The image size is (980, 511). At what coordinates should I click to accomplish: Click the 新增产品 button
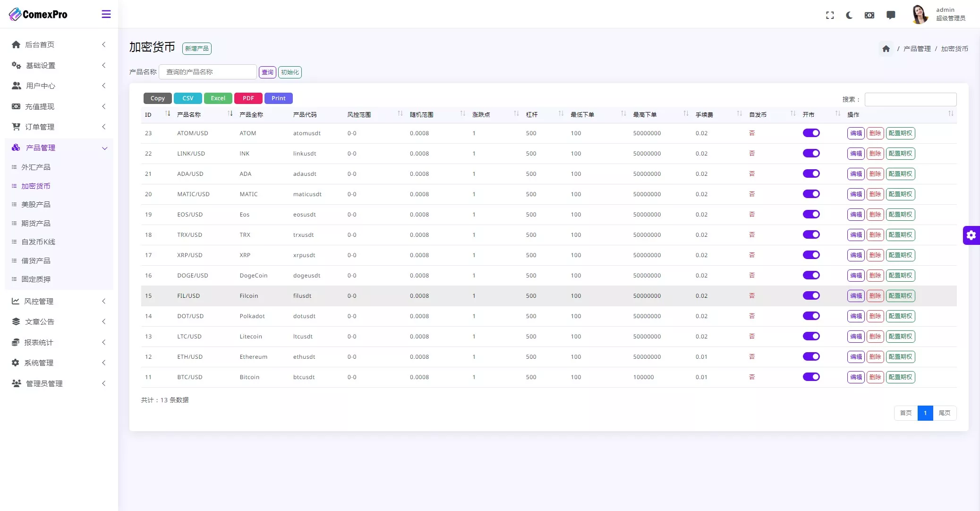point(196,49)
